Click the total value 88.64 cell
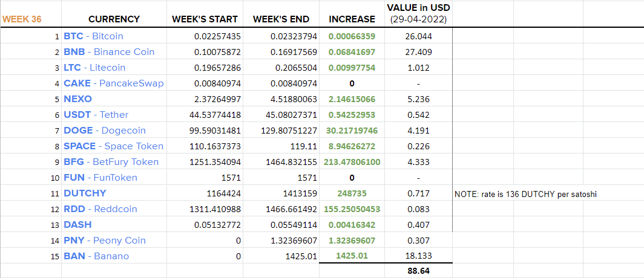Image resolution: width=644 pixels, height=278 pixels. click(418, 271)
